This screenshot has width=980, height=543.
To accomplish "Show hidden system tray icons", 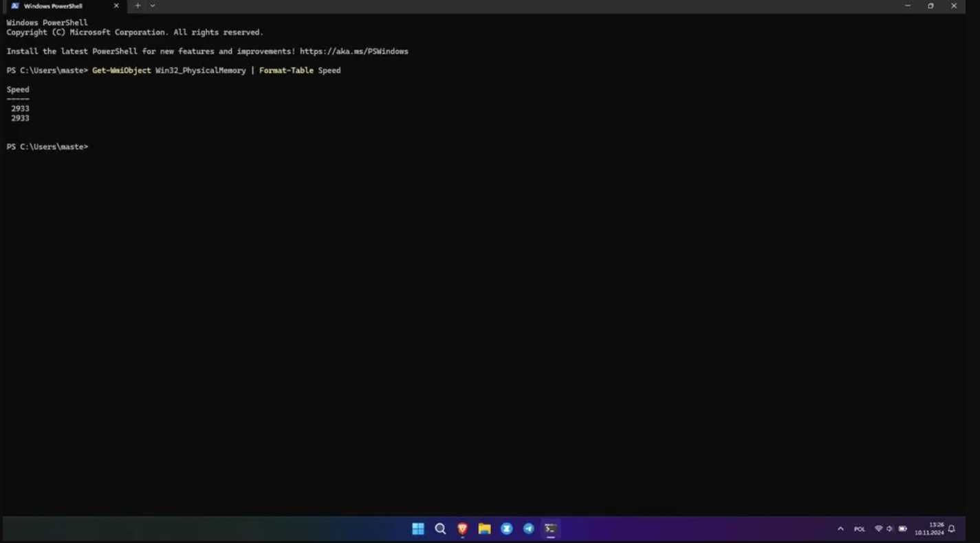I will [x=840, y=529].
